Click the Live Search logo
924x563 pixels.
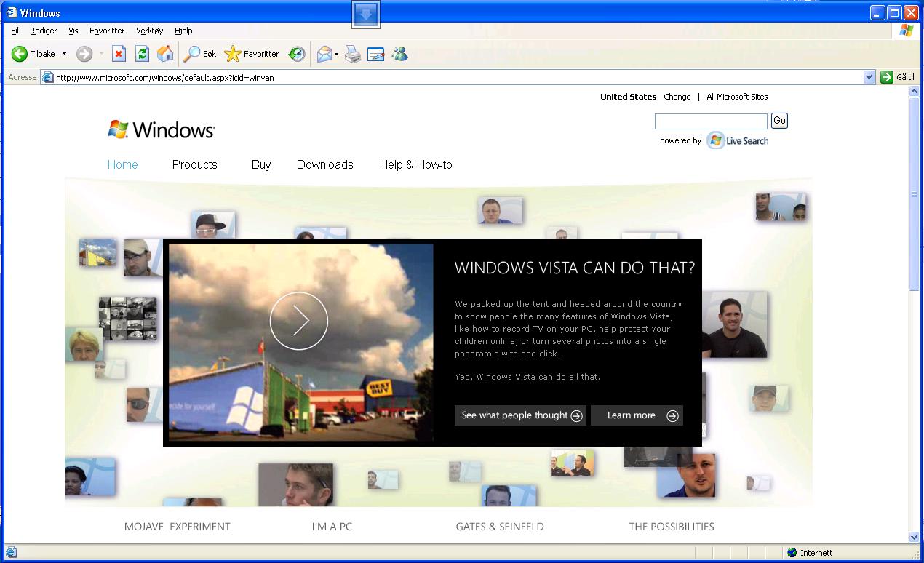[x=737, y=140]
